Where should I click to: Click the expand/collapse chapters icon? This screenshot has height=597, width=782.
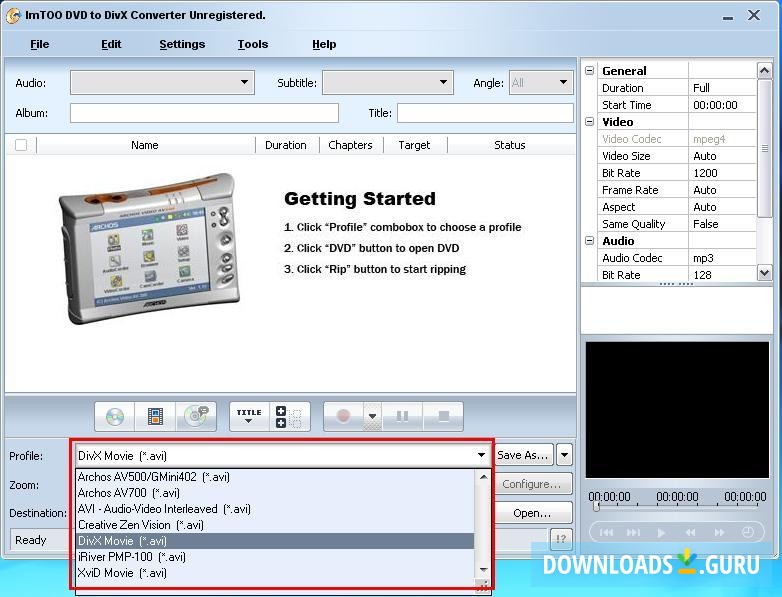pyautogui.click(x=289, y=417)
